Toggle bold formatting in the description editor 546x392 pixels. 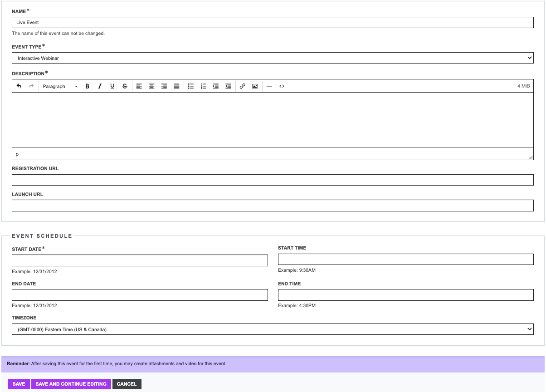point(87,86)
